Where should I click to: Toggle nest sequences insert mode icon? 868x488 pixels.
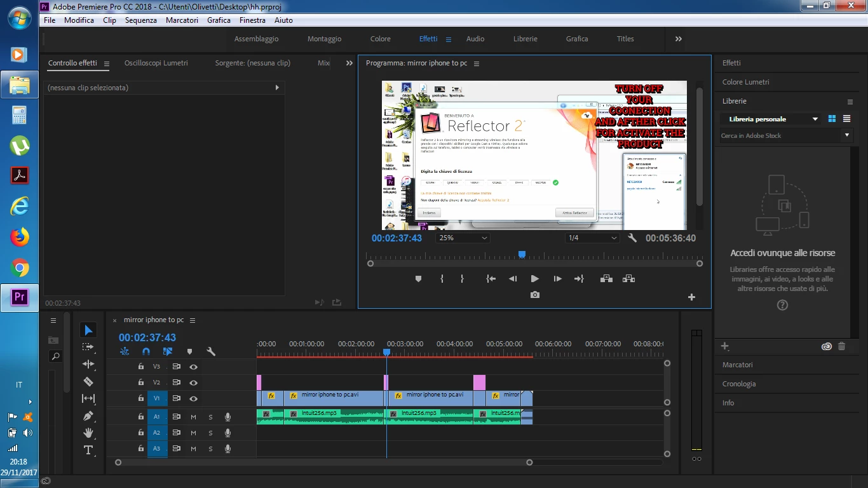pyautogui.click(x=125, y=351)
